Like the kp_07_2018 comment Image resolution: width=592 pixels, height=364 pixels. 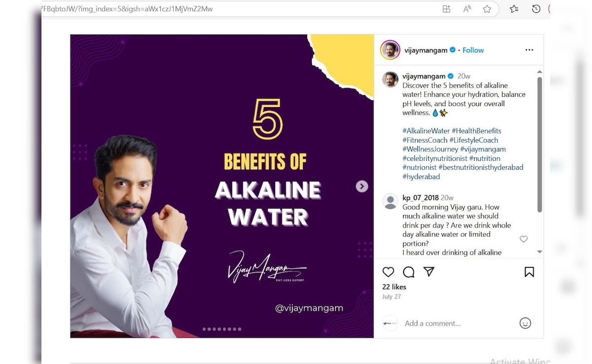(524, 239)
